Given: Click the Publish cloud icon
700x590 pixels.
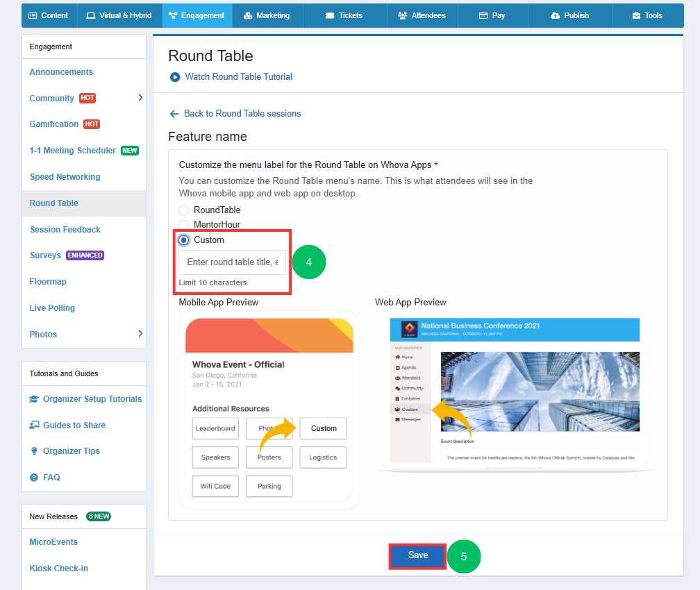Looking at the screenshot, I should 555,16.
